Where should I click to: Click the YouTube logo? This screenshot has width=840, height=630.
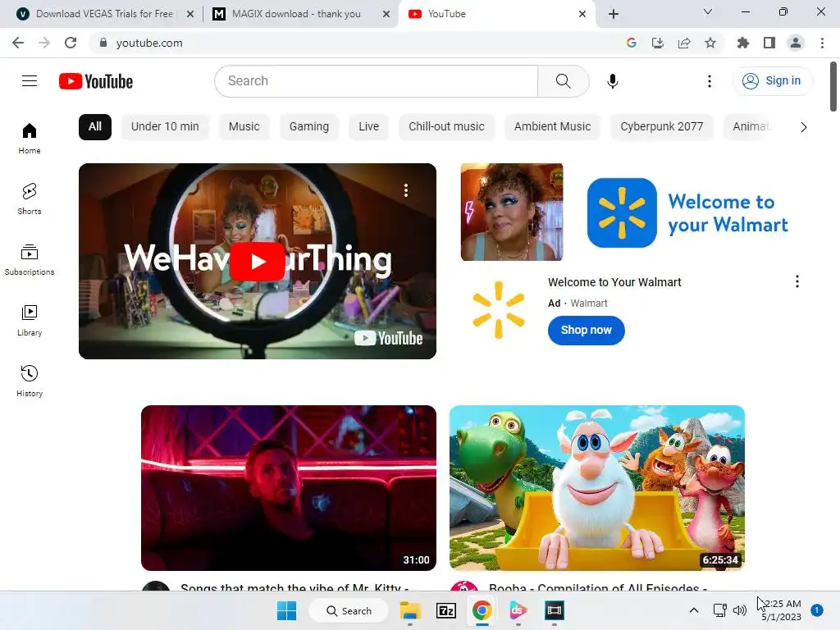click(x=96, y=81)
